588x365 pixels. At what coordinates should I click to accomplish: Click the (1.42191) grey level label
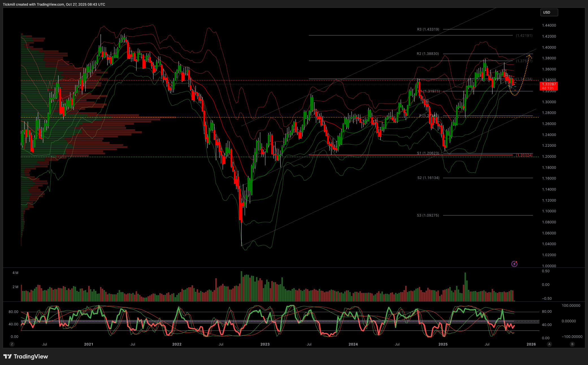(x=524, y=36)
